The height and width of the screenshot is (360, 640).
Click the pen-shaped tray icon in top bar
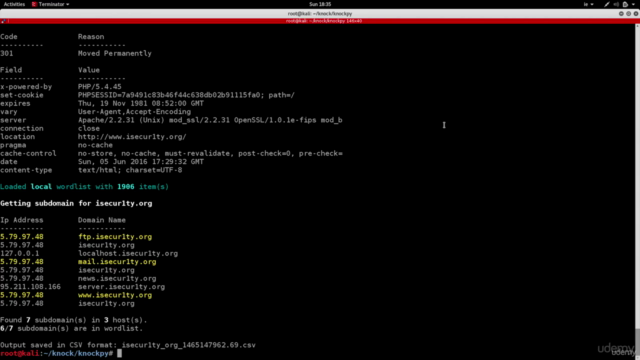[x=607, y=4]
